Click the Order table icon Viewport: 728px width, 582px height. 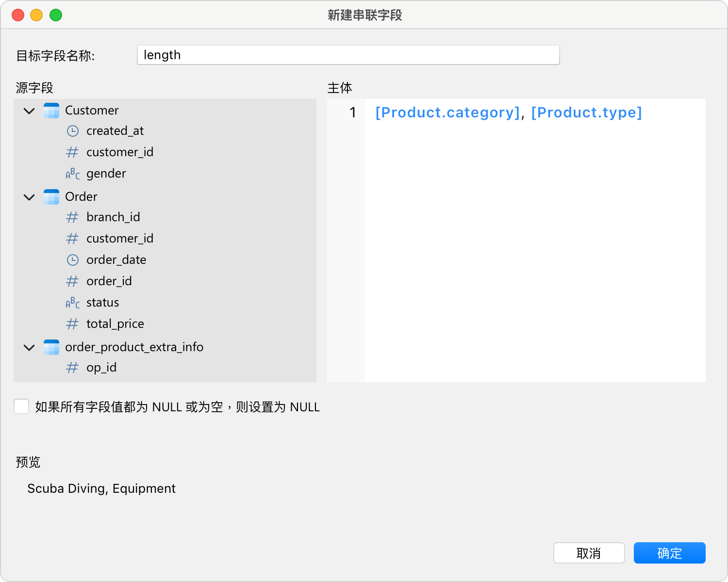tap(51, 197)
